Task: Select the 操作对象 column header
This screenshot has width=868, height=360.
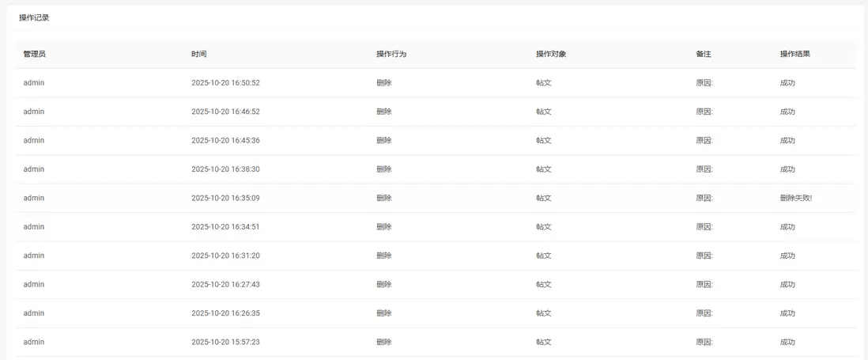Action: click(551, 55)
